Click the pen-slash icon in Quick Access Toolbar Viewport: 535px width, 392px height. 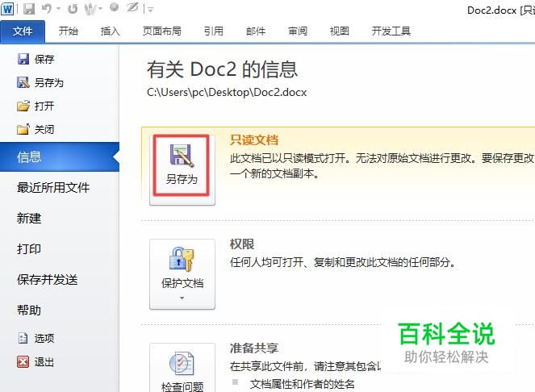coord(132,7)
